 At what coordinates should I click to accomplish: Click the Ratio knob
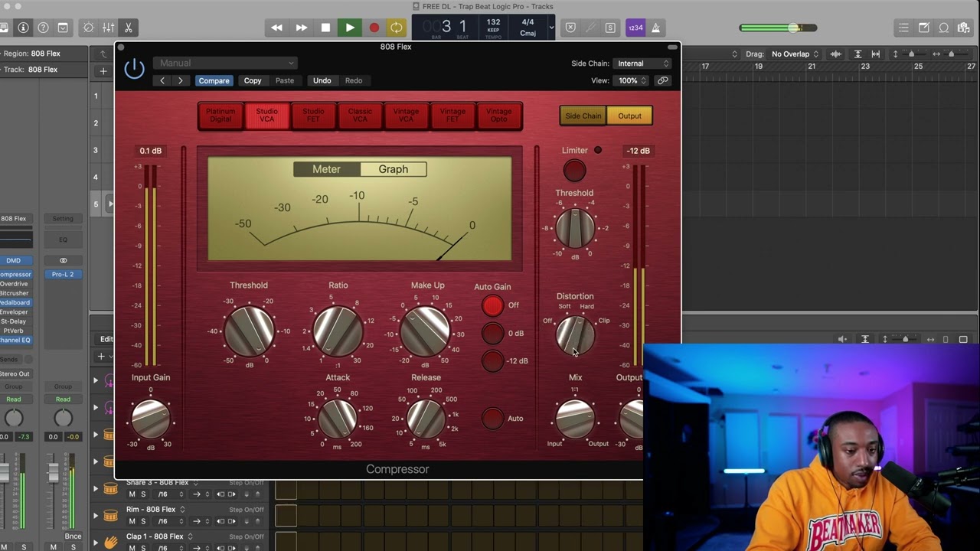(x=338, y=331)
